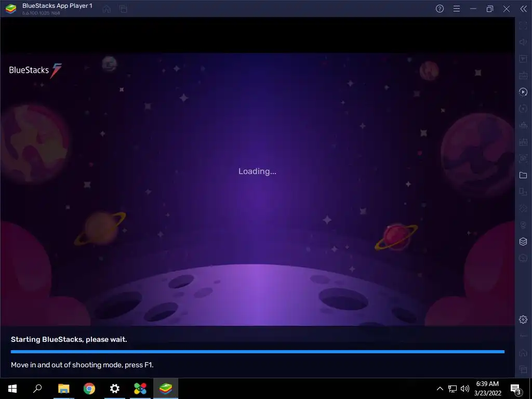The height and width of the screenshot is (399, 532).
Task: Click the shake device diamond icon
Action: click(x=523, y=208)
